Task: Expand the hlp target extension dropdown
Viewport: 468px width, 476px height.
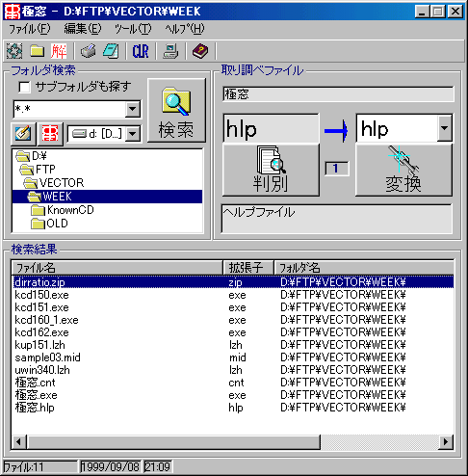Action: pos(445,128)
